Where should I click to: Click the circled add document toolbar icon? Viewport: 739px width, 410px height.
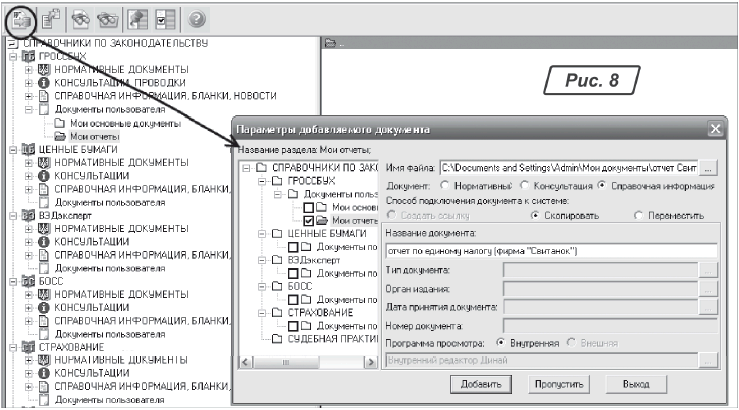pyautogui.click(x=21, y=19)
